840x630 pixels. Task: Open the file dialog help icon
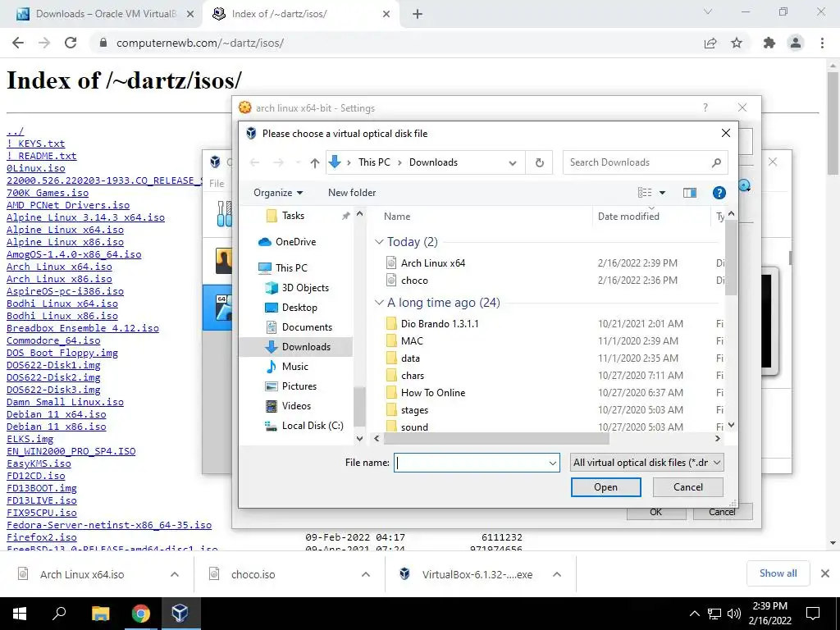(719, 193)
